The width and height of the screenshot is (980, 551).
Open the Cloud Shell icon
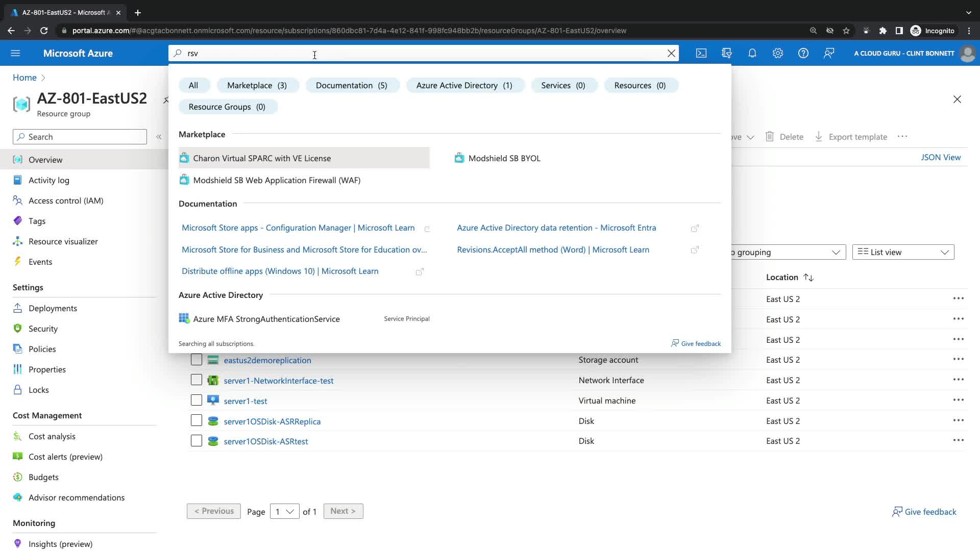(x=701, y=53)
